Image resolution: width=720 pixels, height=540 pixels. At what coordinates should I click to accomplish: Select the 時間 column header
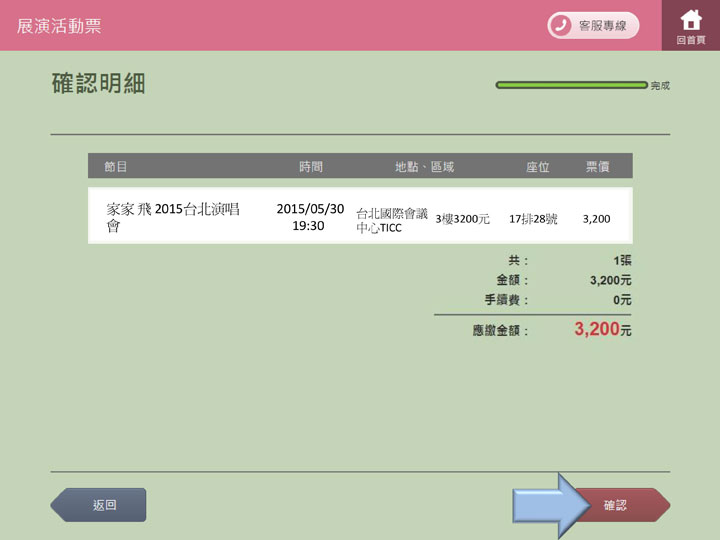pyautogui.click(x=310, y=167)
